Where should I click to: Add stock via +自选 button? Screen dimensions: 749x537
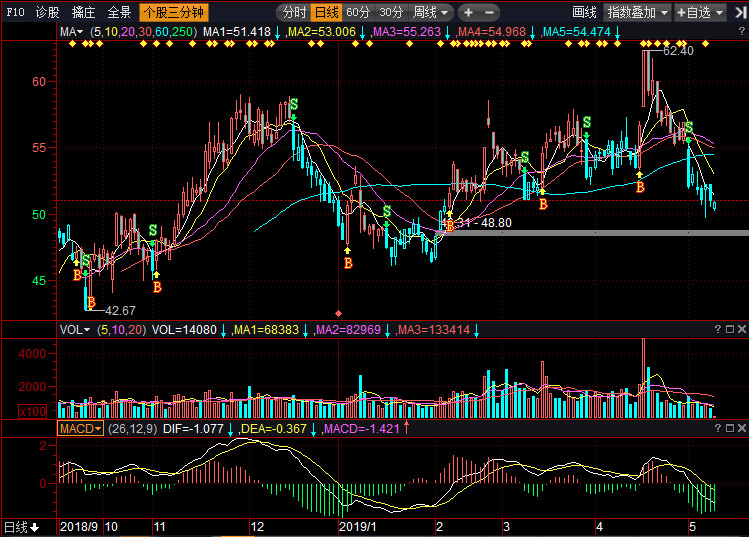[700, 12]
